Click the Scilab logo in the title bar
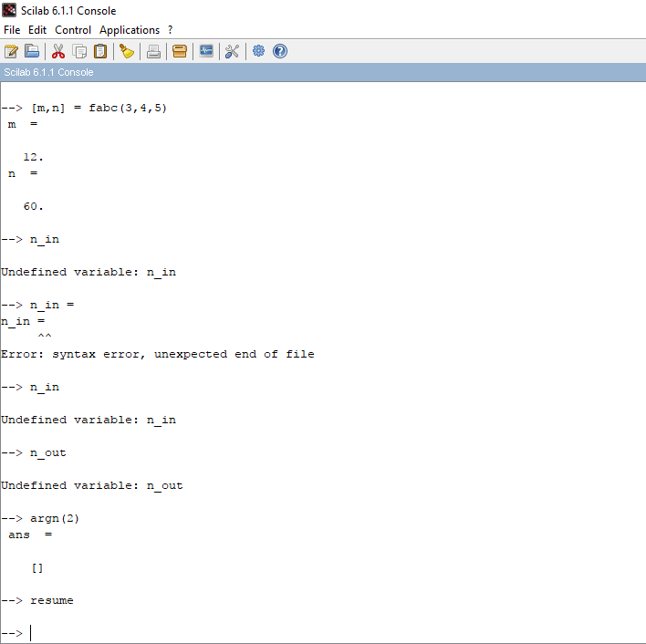The image size is (646, 644). (x=9, y=10)
